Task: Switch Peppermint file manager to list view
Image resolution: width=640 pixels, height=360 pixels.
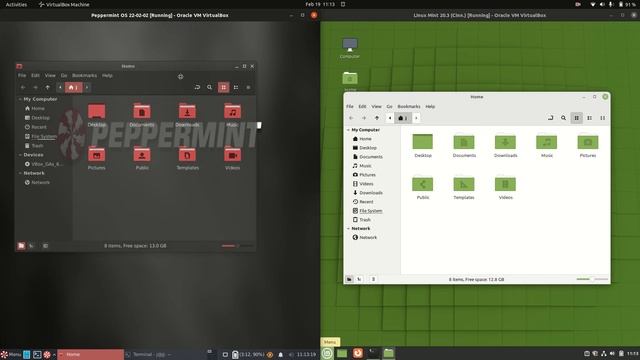Action: click(236, 87)
